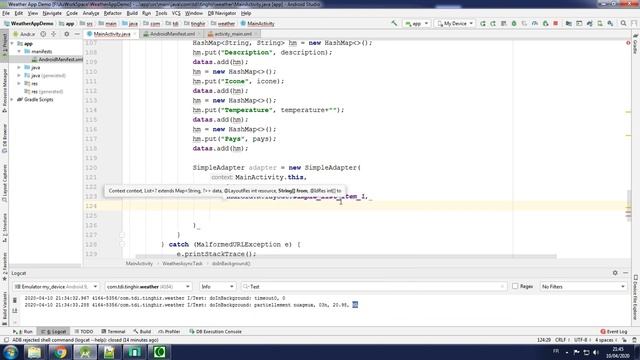Image resolution: width=640 pixels, height=360 pixels.
Task: Click the Debug app bug icon
Action: click(514, 23)
